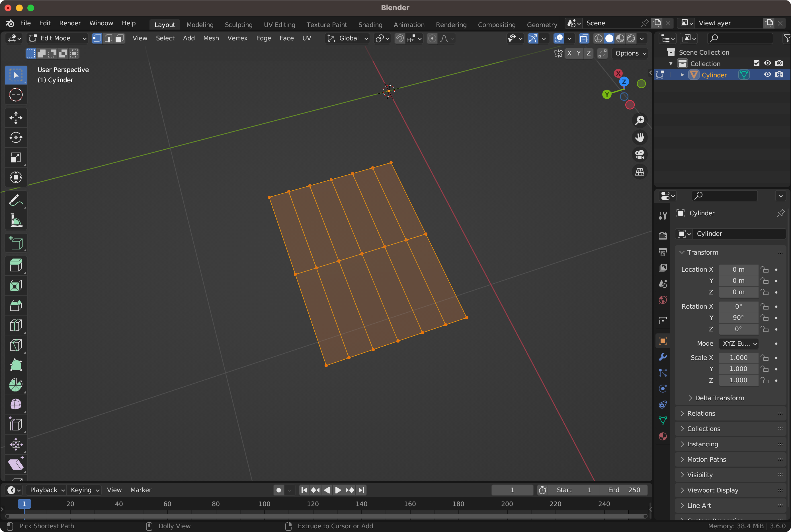Open the Face menu
This screenshot has width=791, height=532.
pos(286,38)
